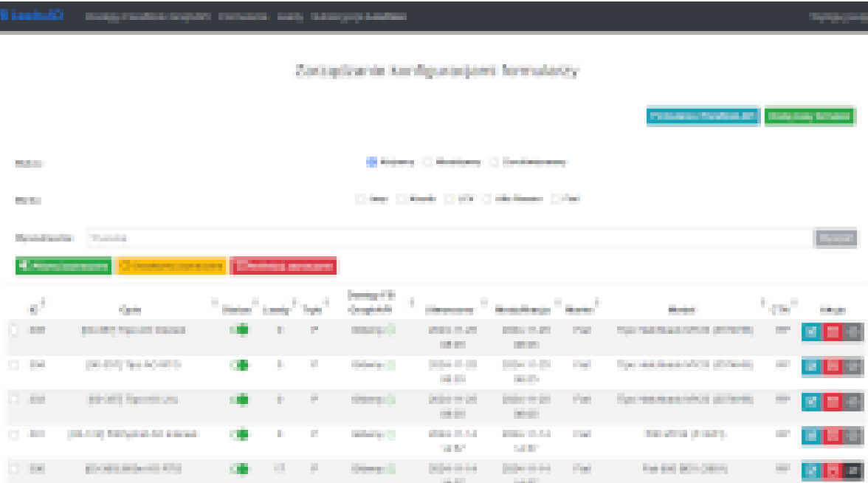Toggle green status switch in first table row
Viewport: 868px width, 483px height.
click(x=239, y=331)
